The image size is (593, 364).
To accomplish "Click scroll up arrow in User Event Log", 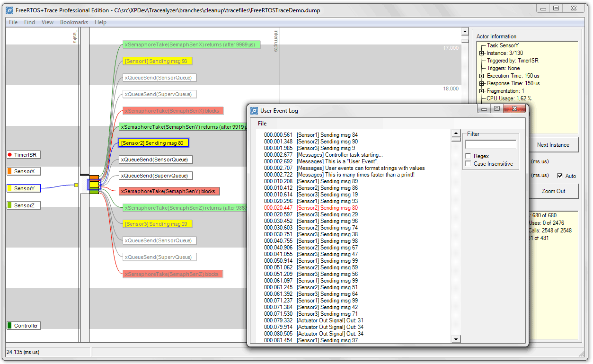I will [456, 134].
